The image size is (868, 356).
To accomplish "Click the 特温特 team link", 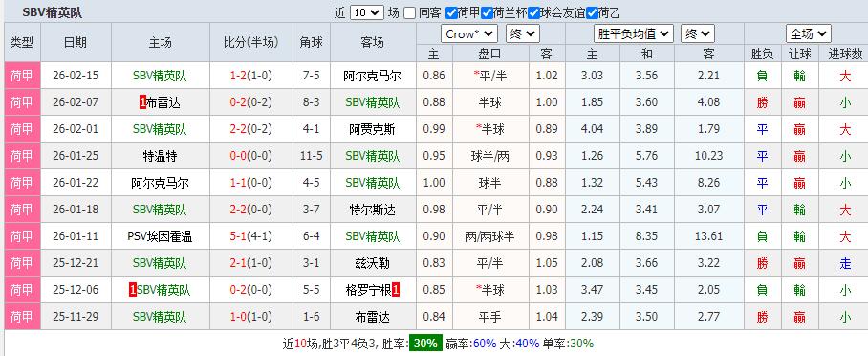I will [160, 156].
